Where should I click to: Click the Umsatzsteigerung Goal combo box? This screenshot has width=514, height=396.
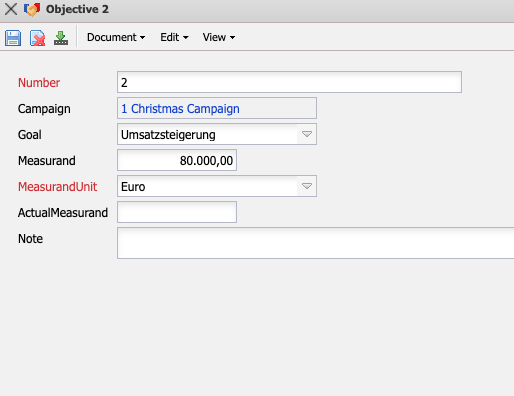pos(207,134)
